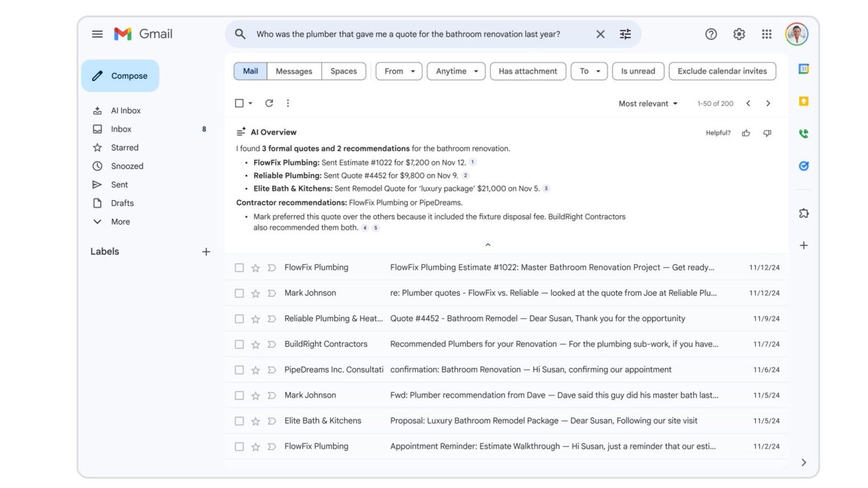
Task: Open the From filter dropdown
Action: coord(398,71)
